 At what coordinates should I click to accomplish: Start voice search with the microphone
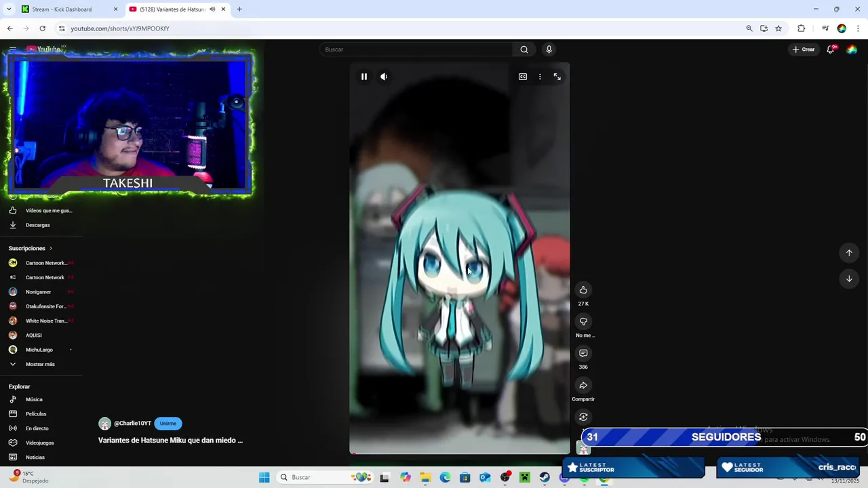(x=549, y=49)
